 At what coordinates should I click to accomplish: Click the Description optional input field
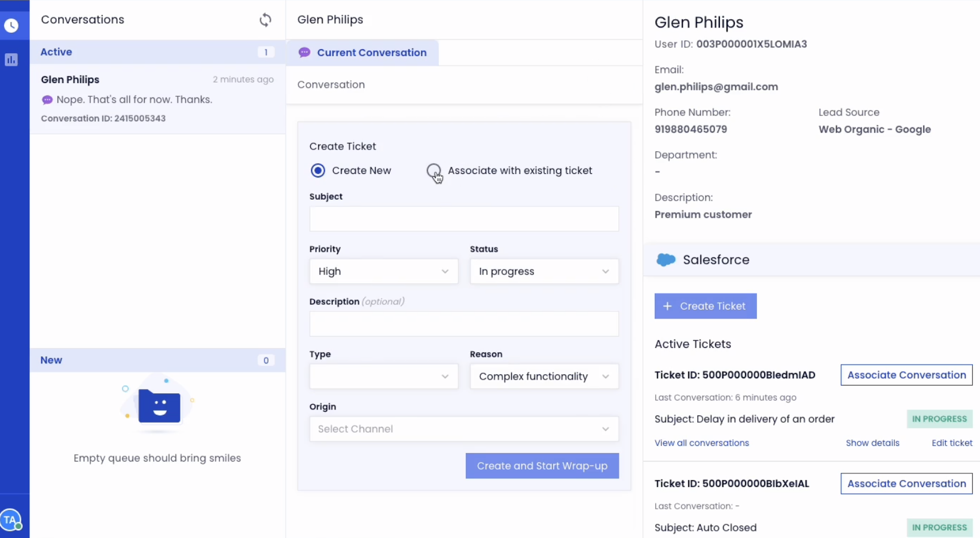[x=464, y=324]
